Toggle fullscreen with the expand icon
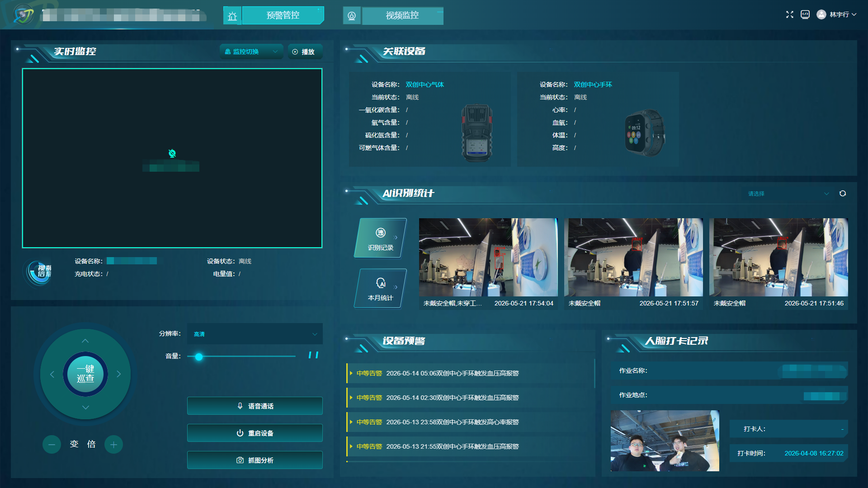The height and width of the screenshot is (488, 868). point(790,14)
